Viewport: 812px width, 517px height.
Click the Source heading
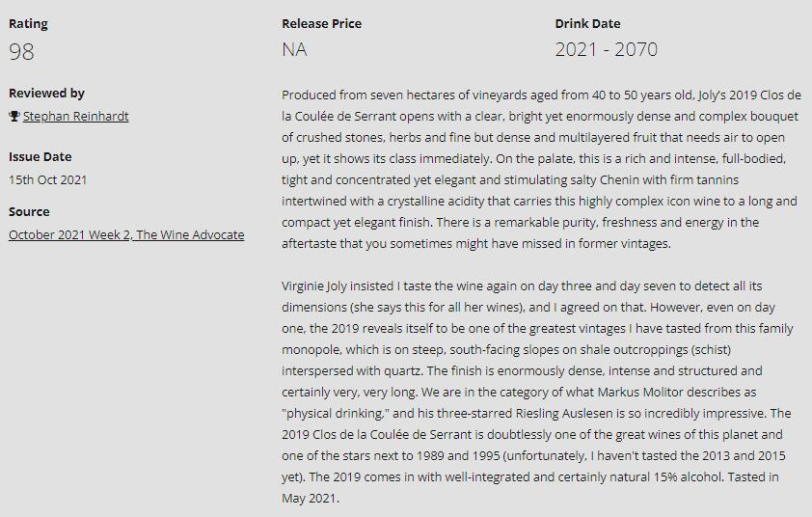[x=29, y=211]
